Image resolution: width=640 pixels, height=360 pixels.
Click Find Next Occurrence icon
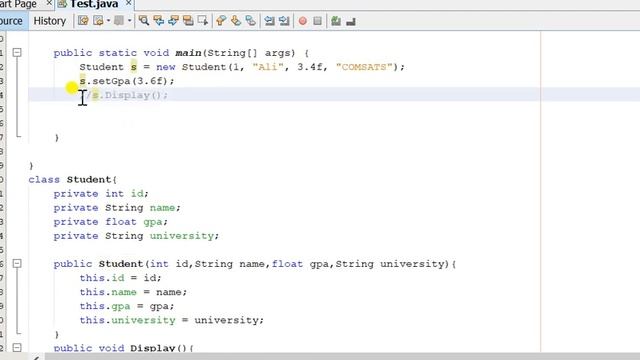(x=173, y=21)
